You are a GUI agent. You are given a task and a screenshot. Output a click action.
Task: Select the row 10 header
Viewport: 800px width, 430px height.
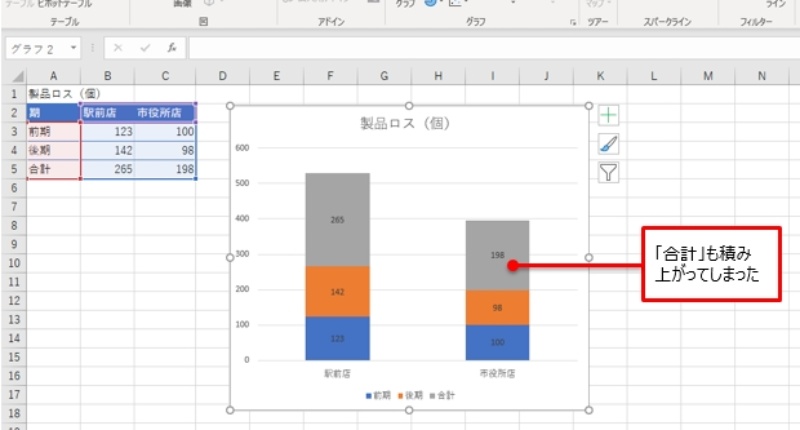click(x=12, y=263)
